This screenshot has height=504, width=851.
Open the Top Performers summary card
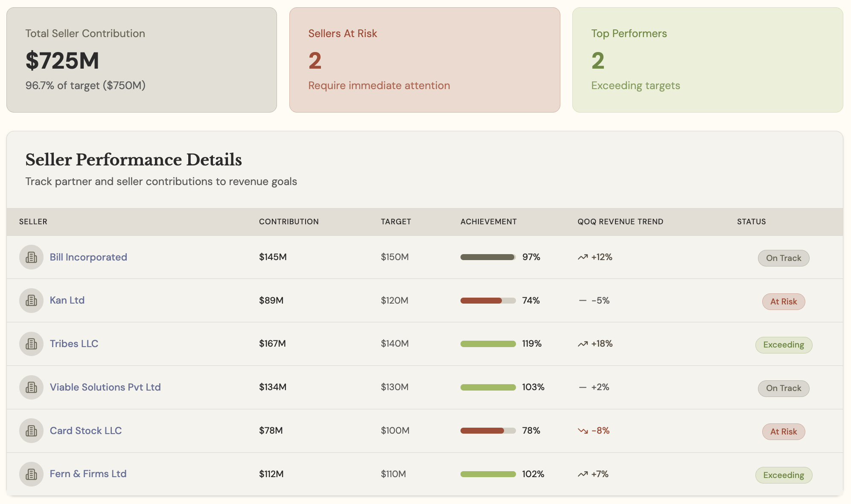click(707, 60)
